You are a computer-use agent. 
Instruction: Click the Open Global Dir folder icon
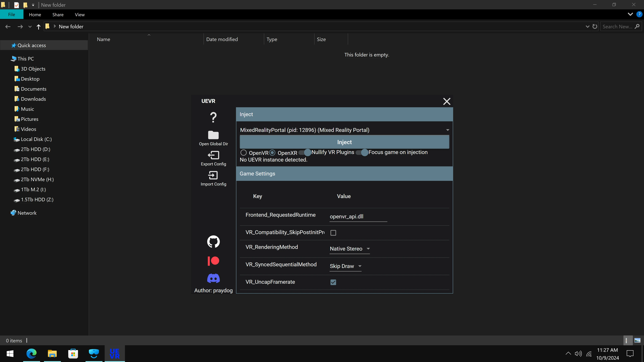[213, 135]
